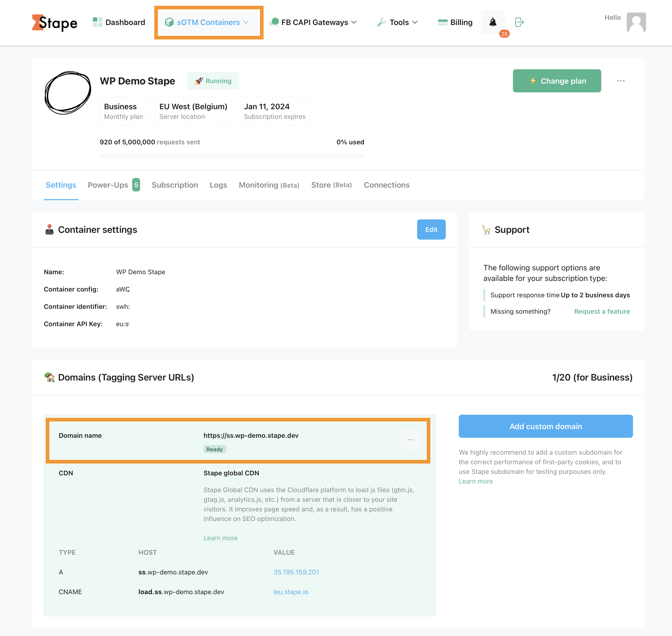Screen dimensions: 672x636
Task: Click the Stape global CDN label
Action: tap(231, 473)
